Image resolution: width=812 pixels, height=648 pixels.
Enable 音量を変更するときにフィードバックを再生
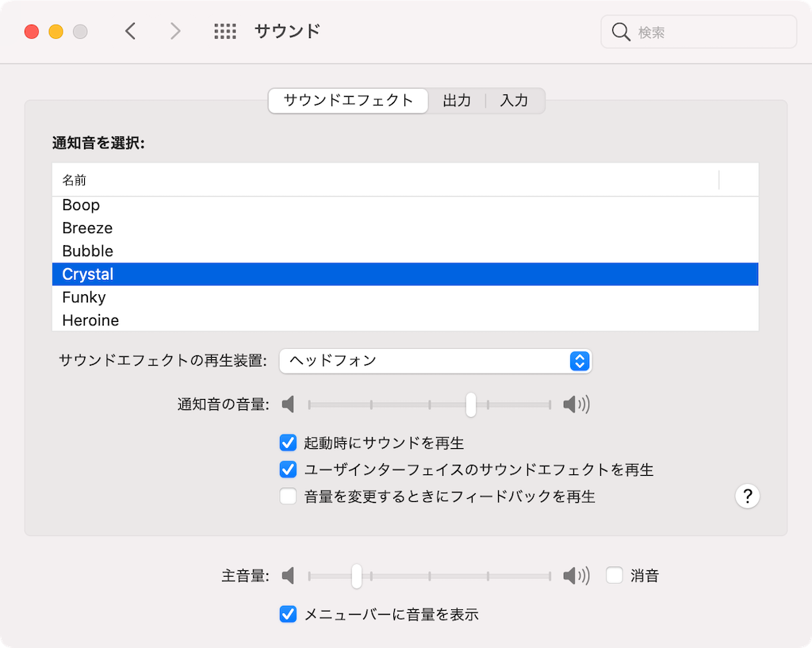click(x=288, y=497)
